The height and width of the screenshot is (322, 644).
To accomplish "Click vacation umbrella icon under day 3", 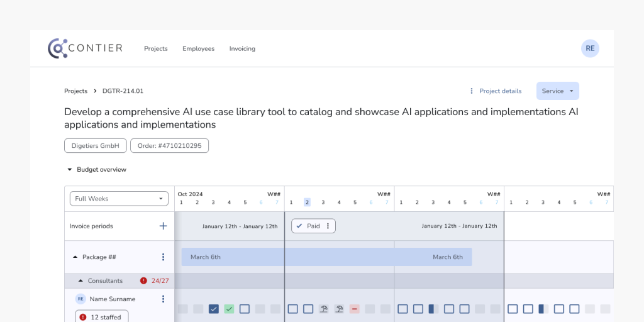I will coord(324,309).
